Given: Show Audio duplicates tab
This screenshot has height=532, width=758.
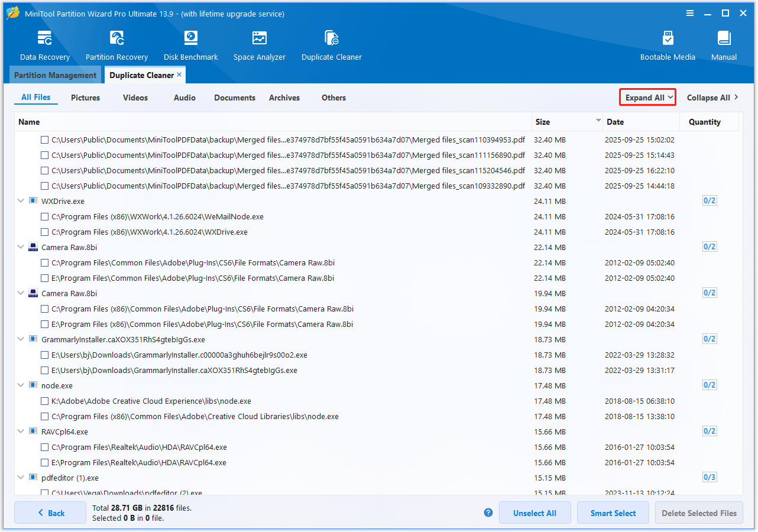Looking at the screenshot, I should [184, 98].
